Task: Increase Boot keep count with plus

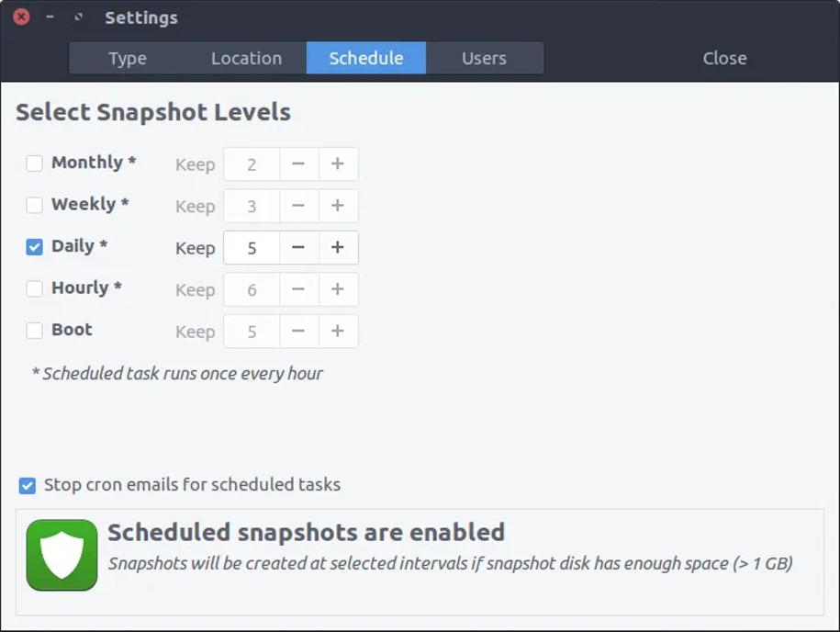Action: coord(338,332)
